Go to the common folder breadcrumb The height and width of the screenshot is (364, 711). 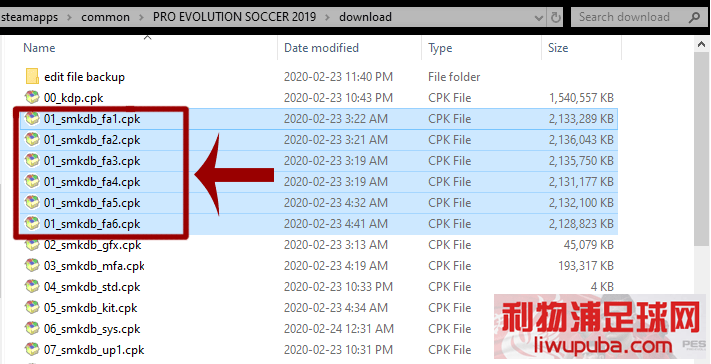pos(105,17)
